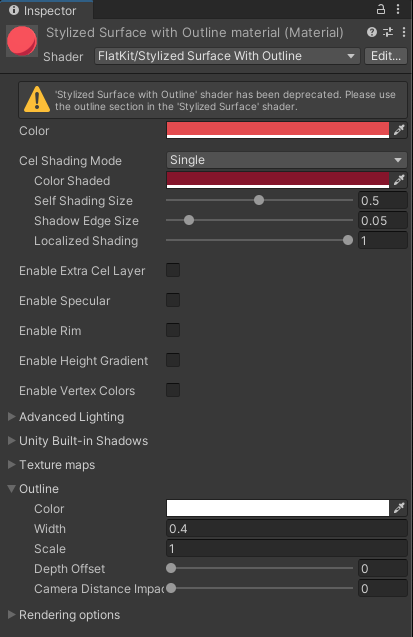413x637 pixels.
Task: Enable Extra Cel Layer checkbox
Action: pyautogui.click(x=173, y=270)
